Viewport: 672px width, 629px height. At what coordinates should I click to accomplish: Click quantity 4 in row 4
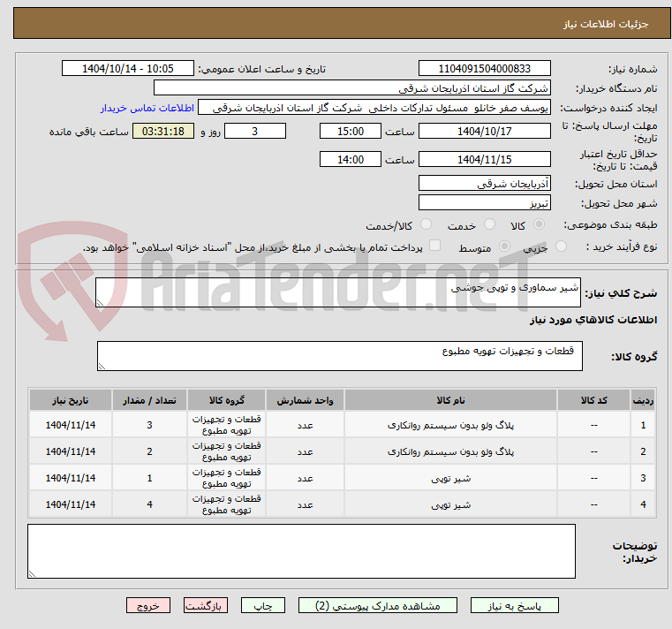pyautogui.click(x=149, y=504)
